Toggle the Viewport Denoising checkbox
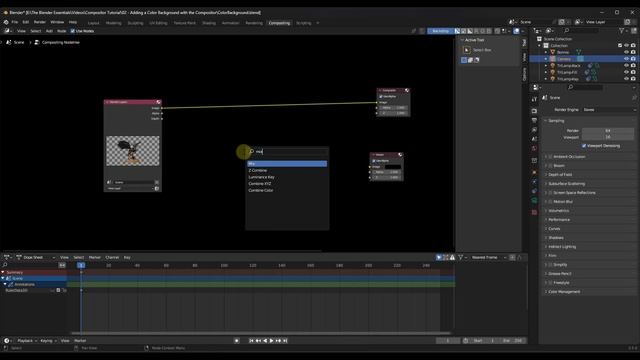Screen dimensions: 640x360 coord(584,146)
